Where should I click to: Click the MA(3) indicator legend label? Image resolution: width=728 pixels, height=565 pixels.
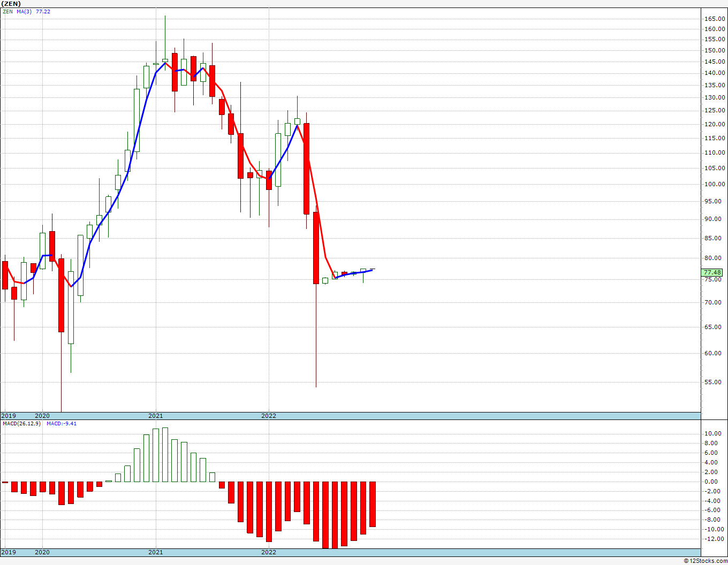point(24,11)
